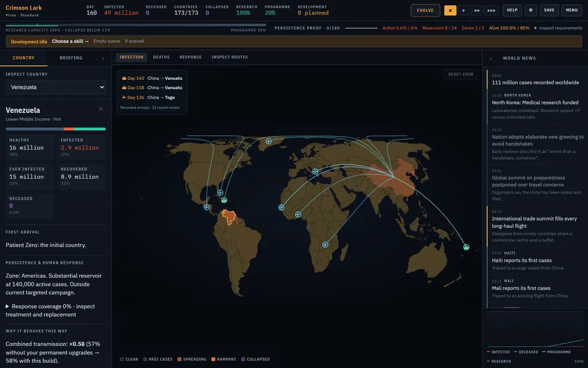Viewport: 588px width, 368px height.
Task: Click RESET VIEW button
Action: (x=461, y=74)
